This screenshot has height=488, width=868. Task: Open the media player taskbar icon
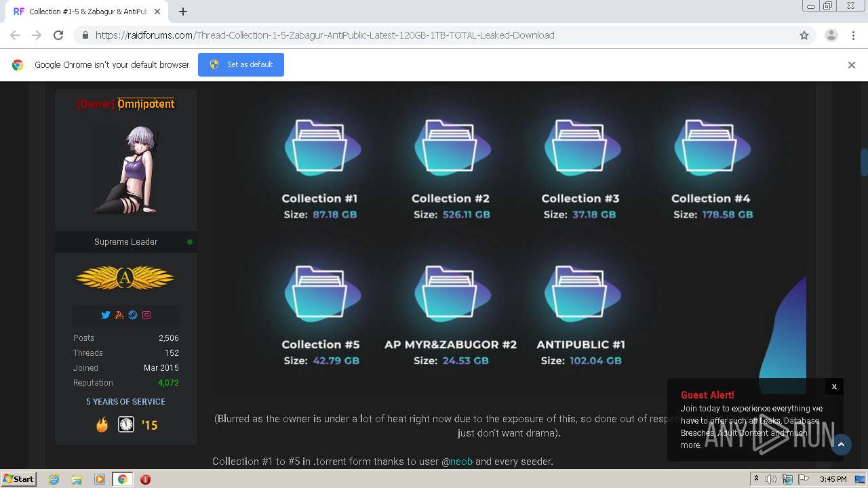point(100,479)
